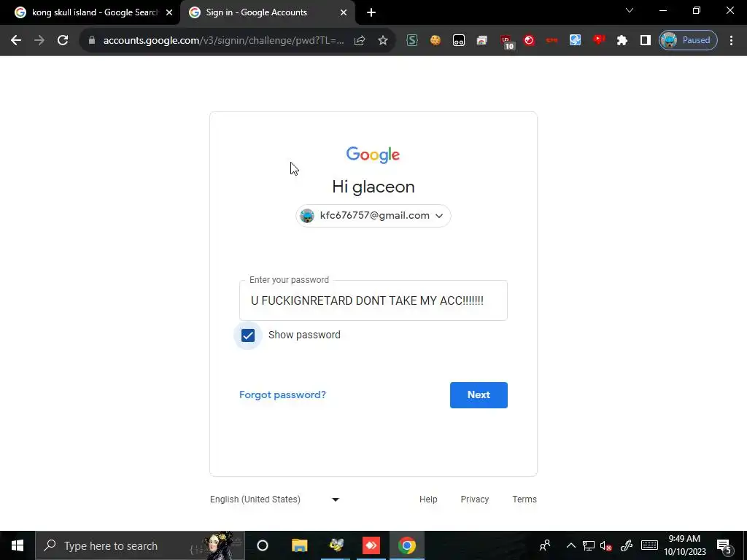Click inside the Enter your password field
The width and height of the screenshot is (747, 560).
coord(373,300)
